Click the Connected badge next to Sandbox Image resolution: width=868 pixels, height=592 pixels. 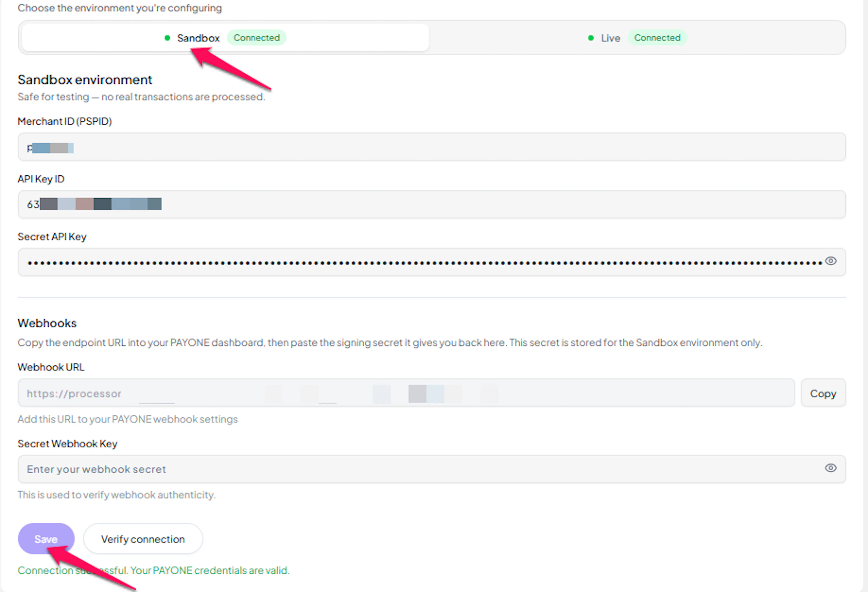click(x=257, y=38)
